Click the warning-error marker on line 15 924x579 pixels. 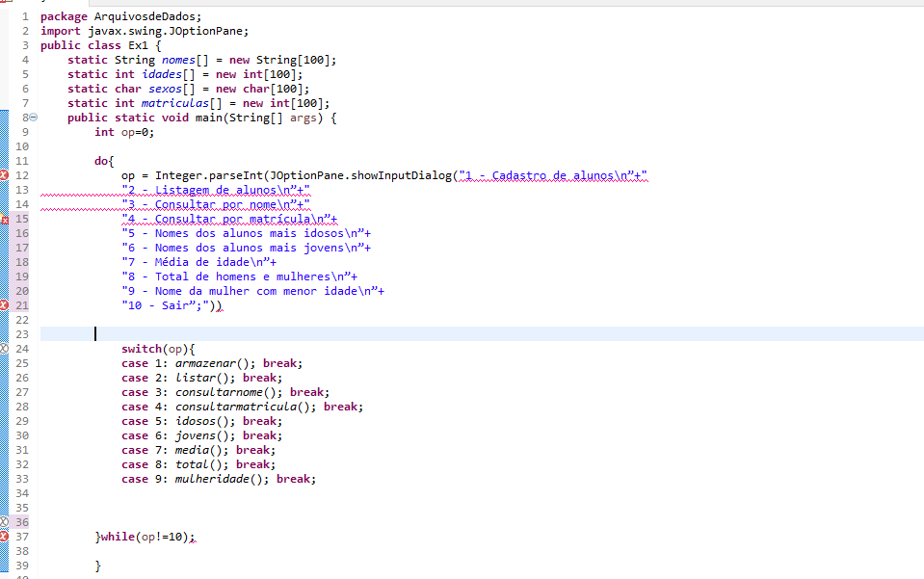(4, 219)
